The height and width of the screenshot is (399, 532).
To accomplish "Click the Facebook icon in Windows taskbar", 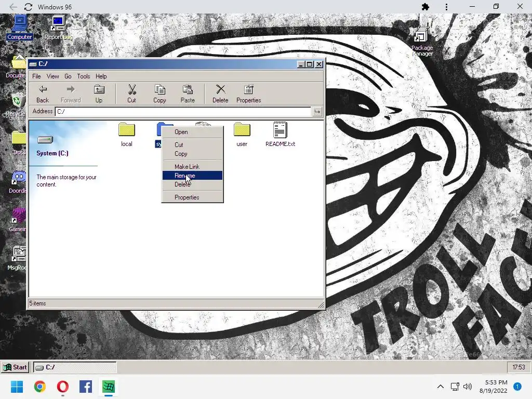I will click(x=86, y=387).
